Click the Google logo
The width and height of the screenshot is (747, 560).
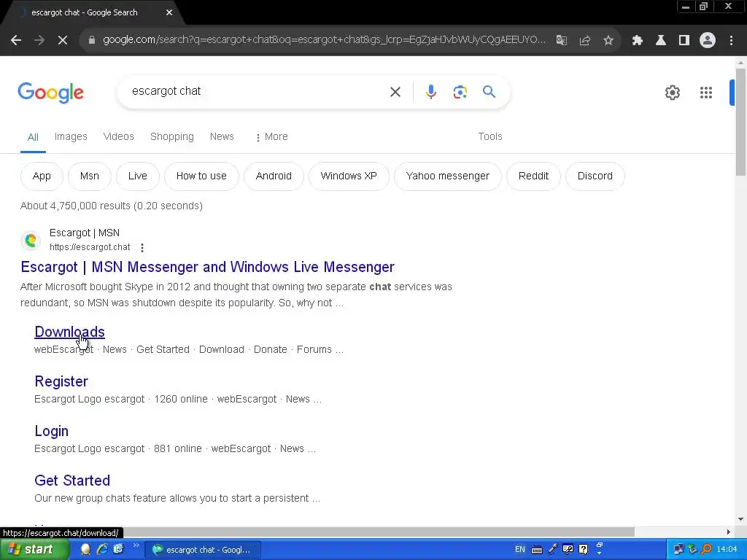pyautogui.click(x=50, y=93)
